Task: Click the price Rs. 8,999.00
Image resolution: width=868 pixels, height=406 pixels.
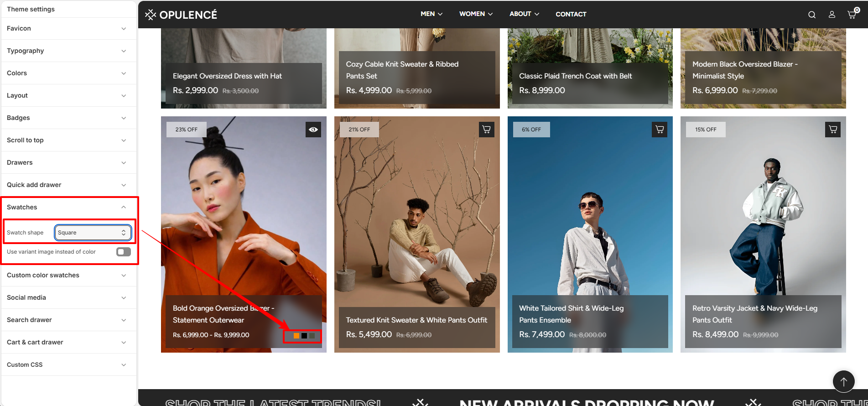Action: [542, 90]
